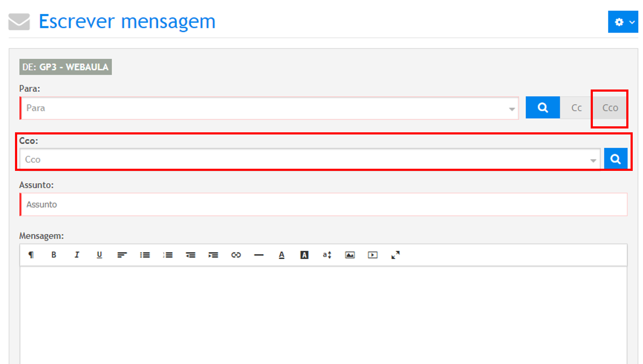The image size is (643, 364).
Task: Toggle the Cco field button
Action: pos(610,108)
